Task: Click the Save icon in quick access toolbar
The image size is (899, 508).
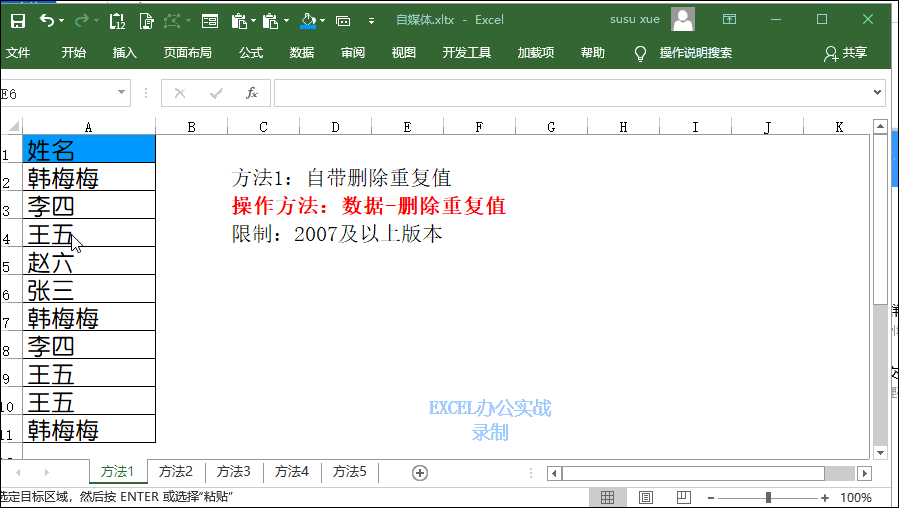Action: 18,21
